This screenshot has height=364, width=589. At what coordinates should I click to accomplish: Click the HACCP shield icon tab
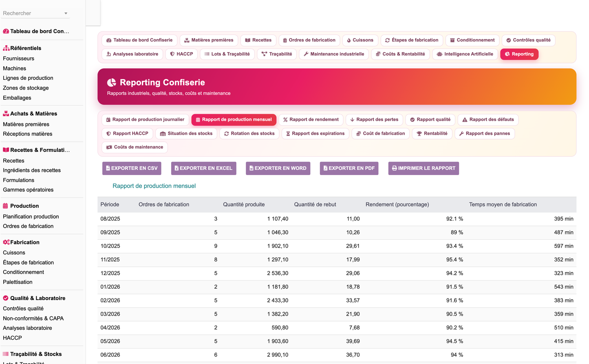click(181, 54)
